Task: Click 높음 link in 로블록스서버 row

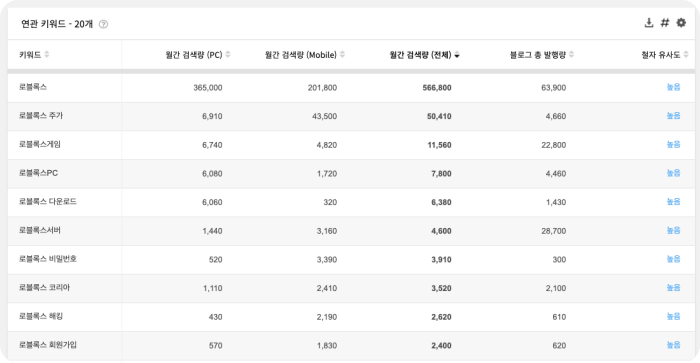Action: tap(673, 230)
